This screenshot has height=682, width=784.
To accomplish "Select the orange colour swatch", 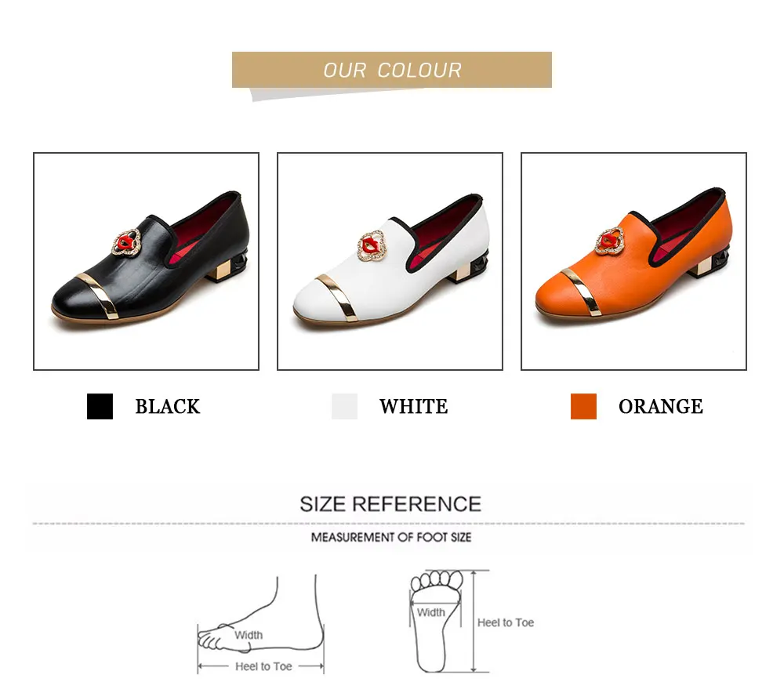I will 583,406.
